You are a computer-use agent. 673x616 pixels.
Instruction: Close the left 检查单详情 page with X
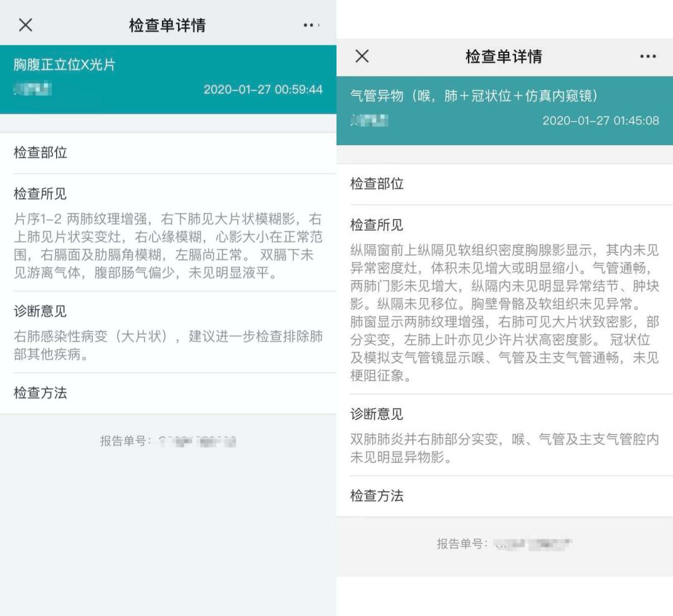coord(26,25)
